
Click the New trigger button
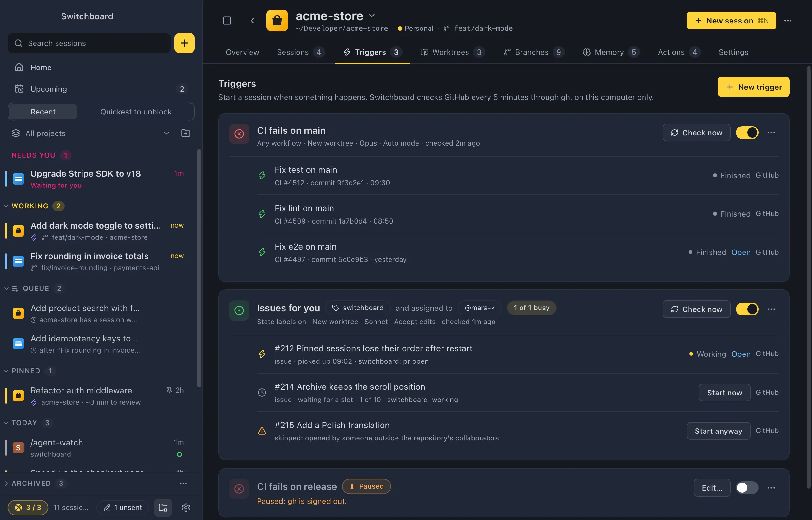[754, 87]
